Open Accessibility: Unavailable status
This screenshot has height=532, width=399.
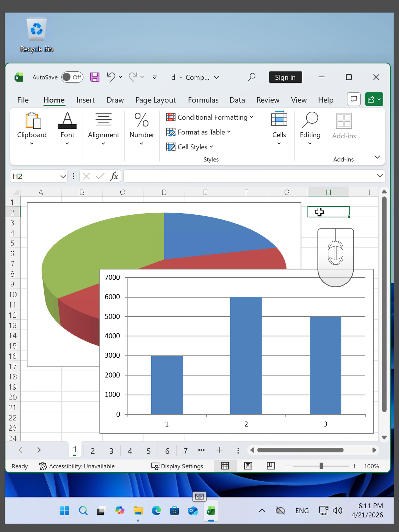[x=77, y=466]
